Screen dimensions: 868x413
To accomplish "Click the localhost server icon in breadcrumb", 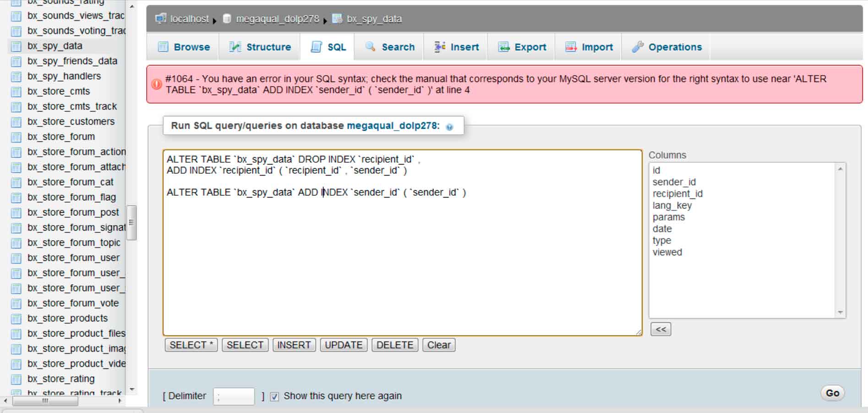I will click(161, 19).
